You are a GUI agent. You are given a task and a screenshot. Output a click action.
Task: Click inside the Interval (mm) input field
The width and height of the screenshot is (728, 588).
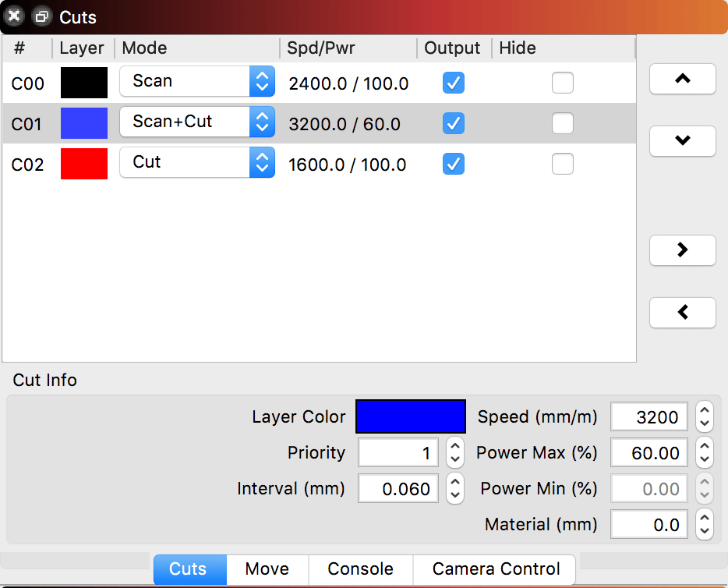tap(398, 488)
